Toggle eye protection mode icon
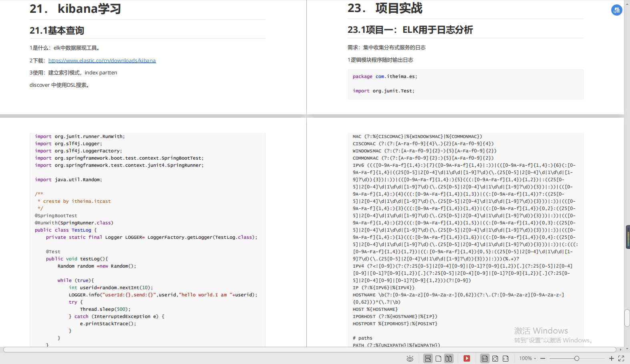The image size is (630, 364). click(410, 358)
